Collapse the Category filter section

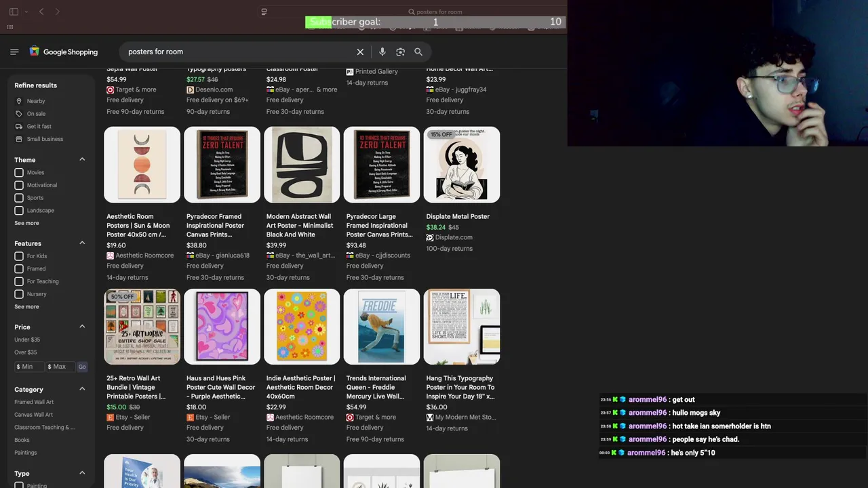(x=82, y=389)
